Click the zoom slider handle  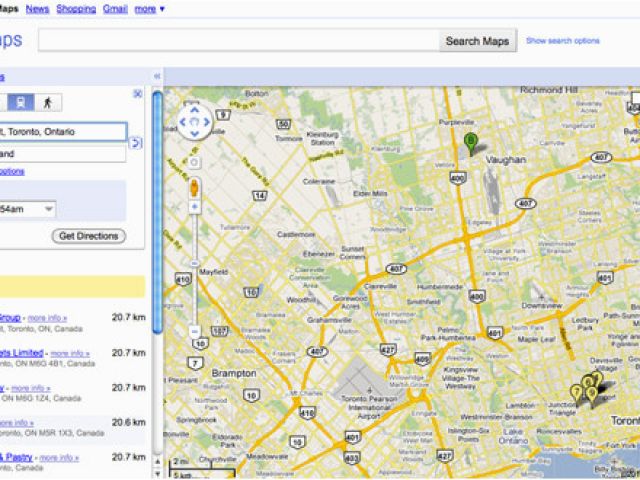click(195, 263)
